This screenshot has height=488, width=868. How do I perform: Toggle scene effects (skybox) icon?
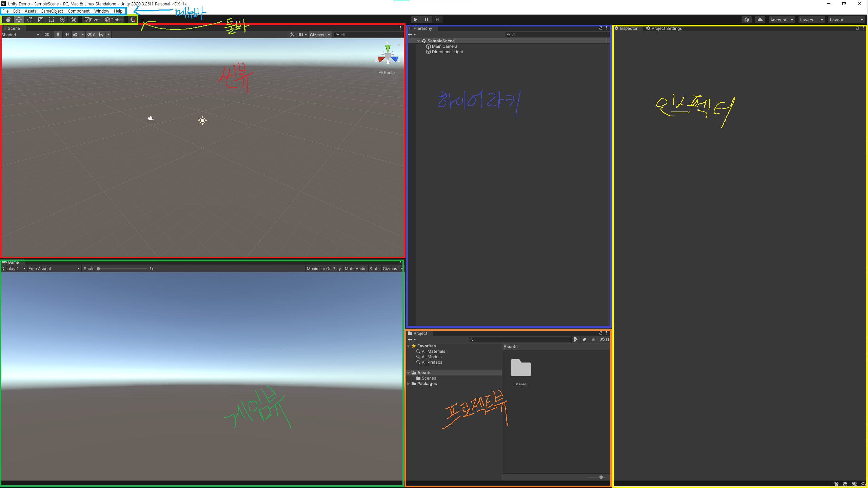[x=75, y=35]
